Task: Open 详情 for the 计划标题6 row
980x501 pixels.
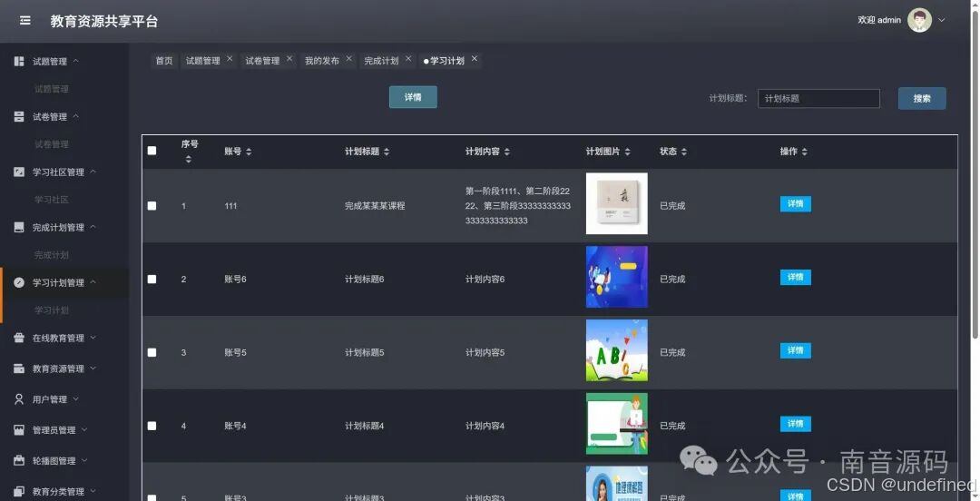Action: point(795,277)
